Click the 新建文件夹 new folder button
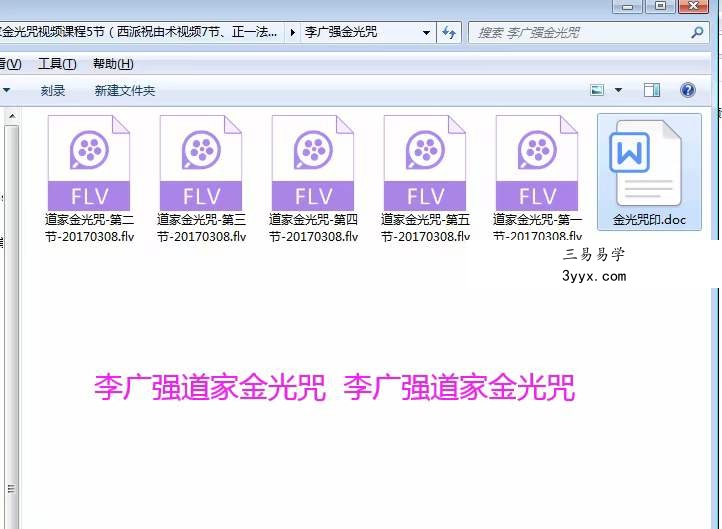Image resolution: width=722 pixels, height=529 pixels. 124,90
